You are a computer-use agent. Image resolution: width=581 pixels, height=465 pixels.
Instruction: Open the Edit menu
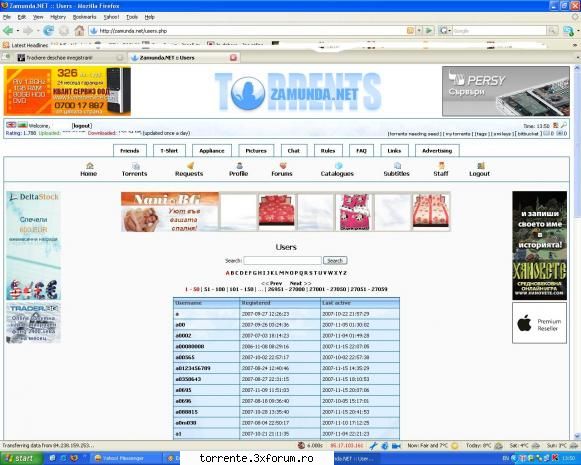point(21,17)
